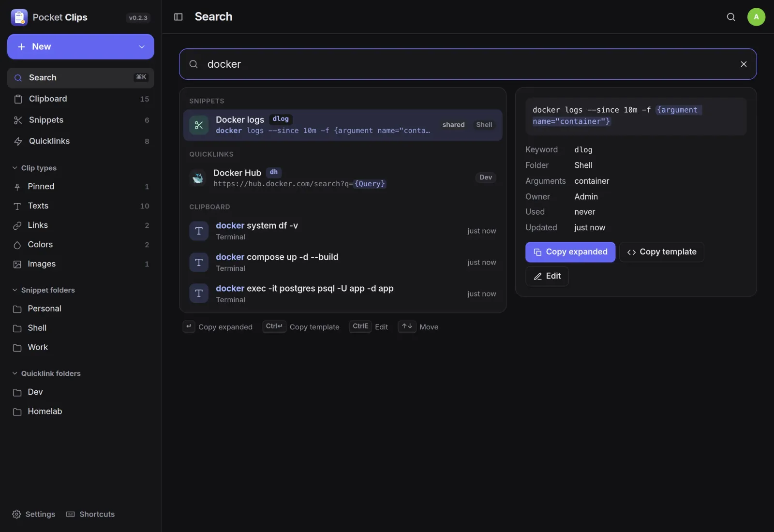This screenshot has height=532, width=774.
Task: Open the Personal snippet folder
Action: point(81,309)
